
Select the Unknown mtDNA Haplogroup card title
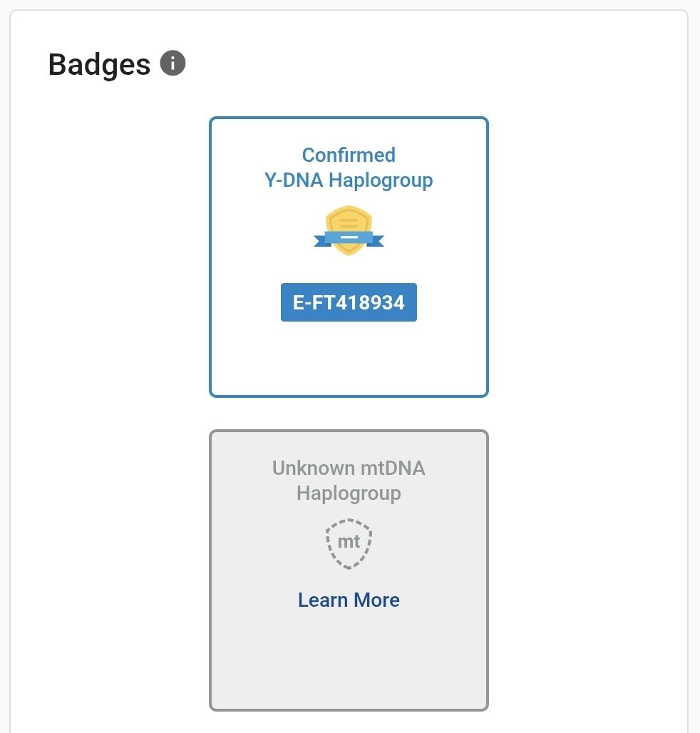point(349,481)
